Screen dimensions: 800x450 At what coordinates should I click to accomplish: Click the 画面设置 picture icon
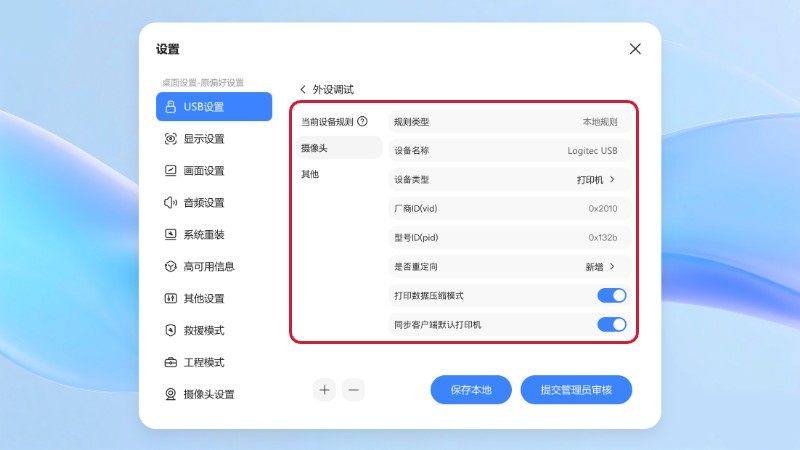(x=170, y=170)
